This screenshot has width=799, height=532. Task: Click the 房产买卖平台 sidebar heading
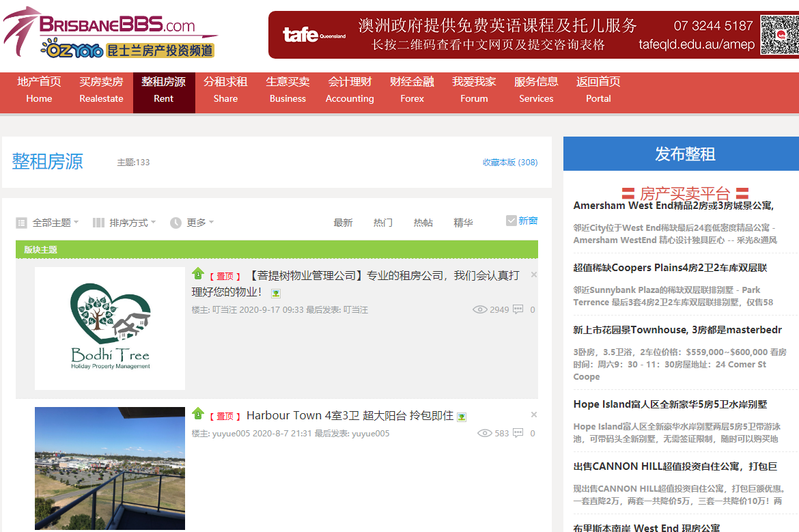click(x=685, y=194)
